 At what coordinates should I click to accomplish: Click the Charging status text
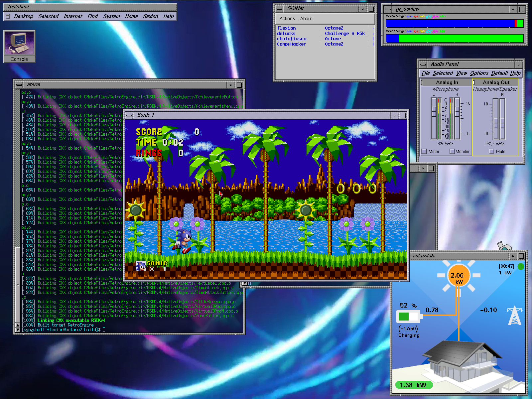[409, 335]
